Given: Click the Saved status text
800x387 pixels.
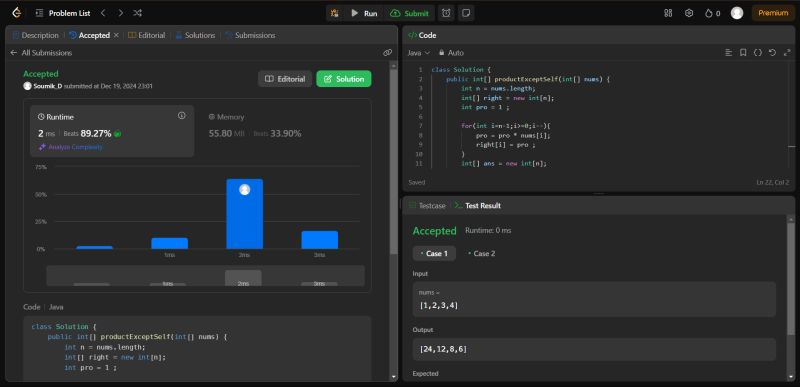Looking at the screenshot, I should pyautogui.click(x=417, y=182).
